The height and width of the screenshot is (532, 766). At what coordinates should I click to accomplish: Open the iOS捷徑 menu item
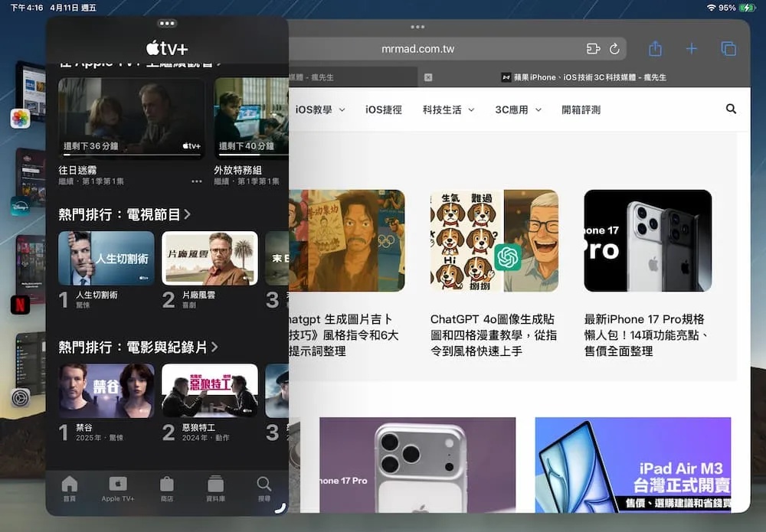coord(384,109)
